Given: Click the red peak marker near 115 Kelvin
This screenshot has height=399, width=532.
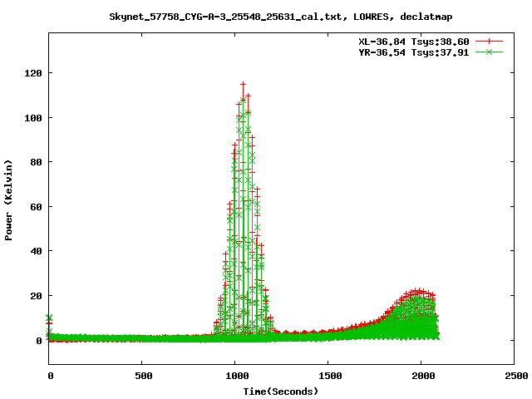Looking at the screenshot, I should coord(243,84).
